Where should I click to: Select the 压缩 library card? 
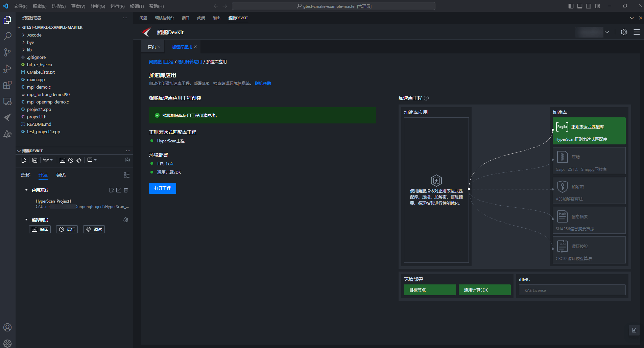[589, 161]
